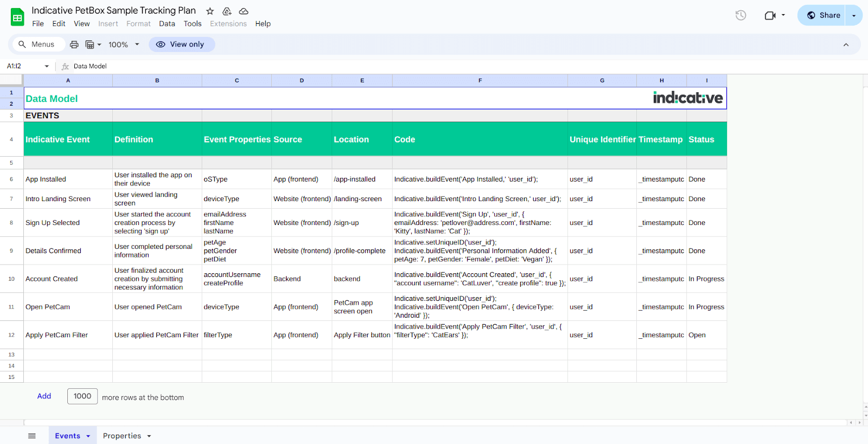Open the View menu
The width and height of the screenshot is (868, 444).
(x=82, y=24)
